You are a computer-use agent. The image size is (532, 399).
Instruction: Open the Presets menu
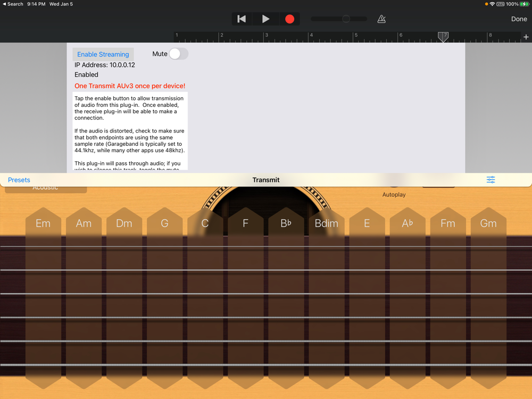[19, 180]
